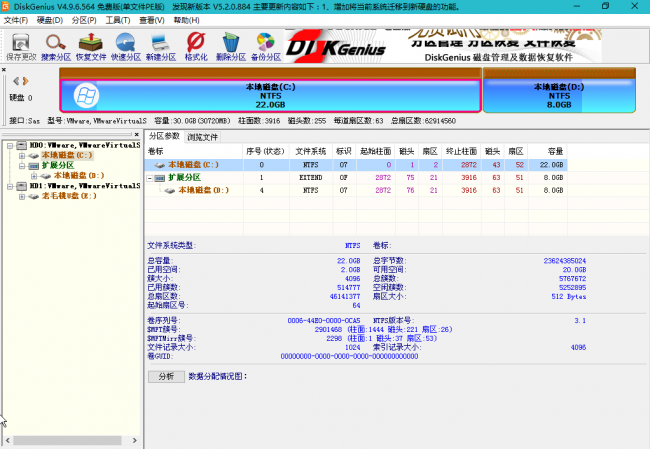Image resolution: width=650 pixels, height=449 pixels.
Task: Open the 搜索分区 search partition tool
Action: coord(56,47)
